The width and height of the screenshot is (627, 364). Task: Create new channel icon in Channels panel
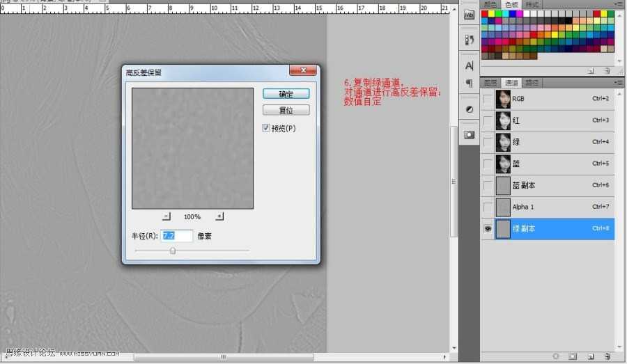point(591,356)
